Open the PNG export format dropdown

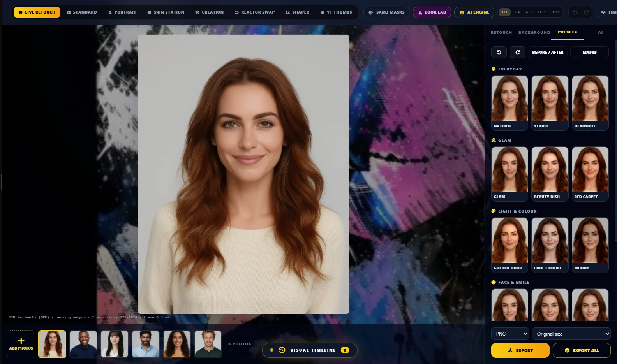(510, 334)
